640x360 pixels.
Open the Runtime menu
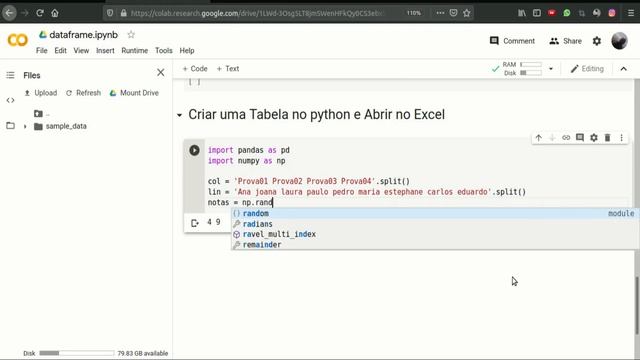[135, 51]
